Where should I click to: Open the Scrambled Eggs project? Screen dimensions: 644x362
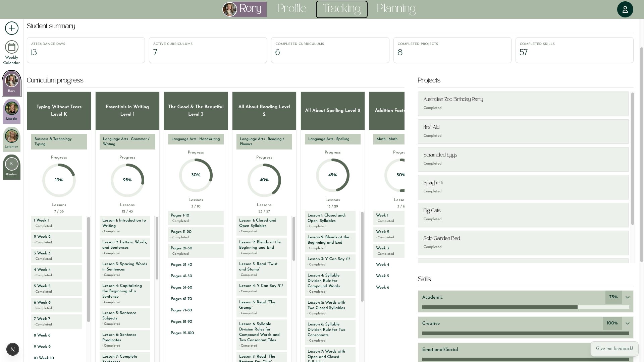pos(523,159)
